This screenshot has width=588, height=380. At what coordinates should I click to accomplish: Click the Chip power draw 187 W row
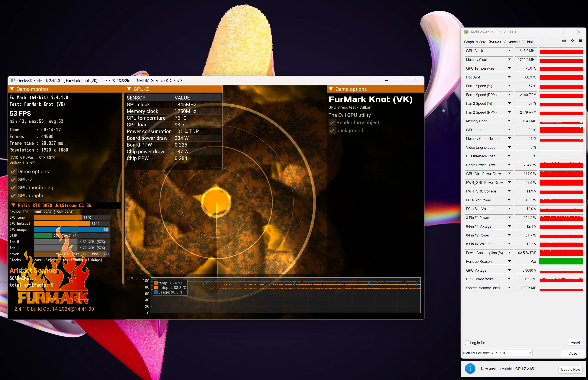click(174, 152)
